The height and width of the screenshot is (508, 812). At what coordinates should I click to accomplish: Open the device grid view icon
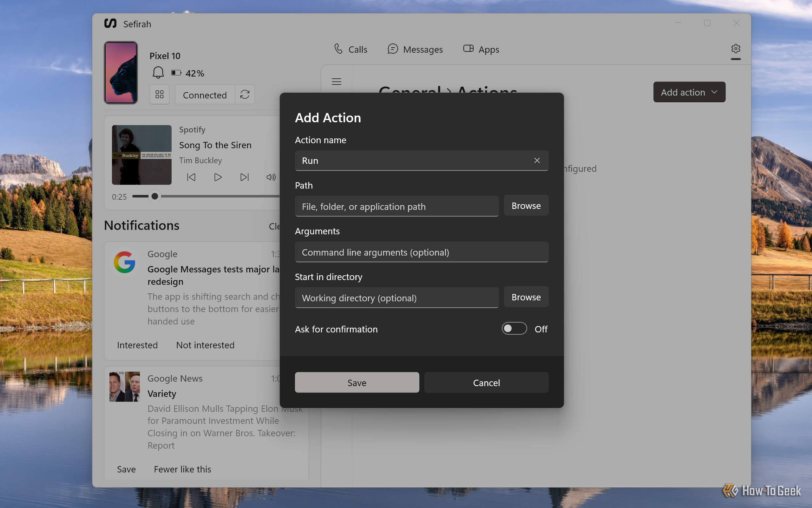tap(159, 94)
